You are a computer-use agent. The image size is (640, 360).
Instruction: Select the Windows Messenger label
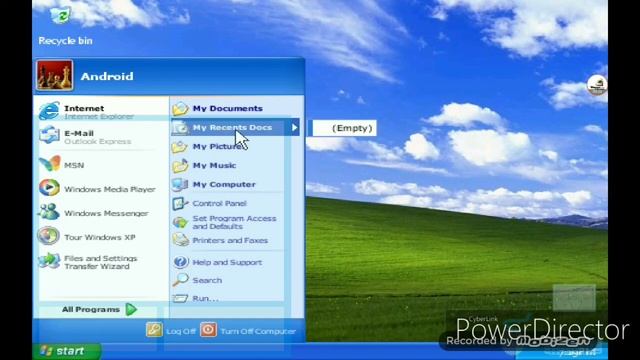click(x=106, y=213)
